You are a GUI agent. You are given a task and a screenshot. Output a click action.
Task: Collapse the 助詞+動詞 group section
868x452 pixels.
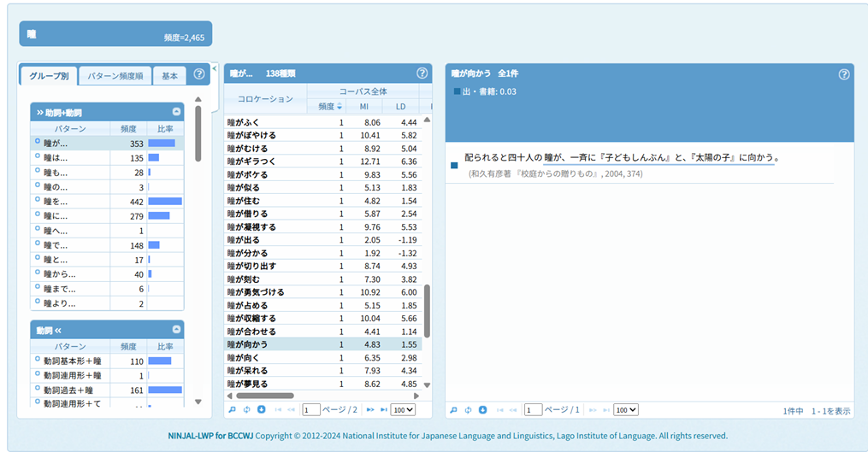[x=176, y=112]
